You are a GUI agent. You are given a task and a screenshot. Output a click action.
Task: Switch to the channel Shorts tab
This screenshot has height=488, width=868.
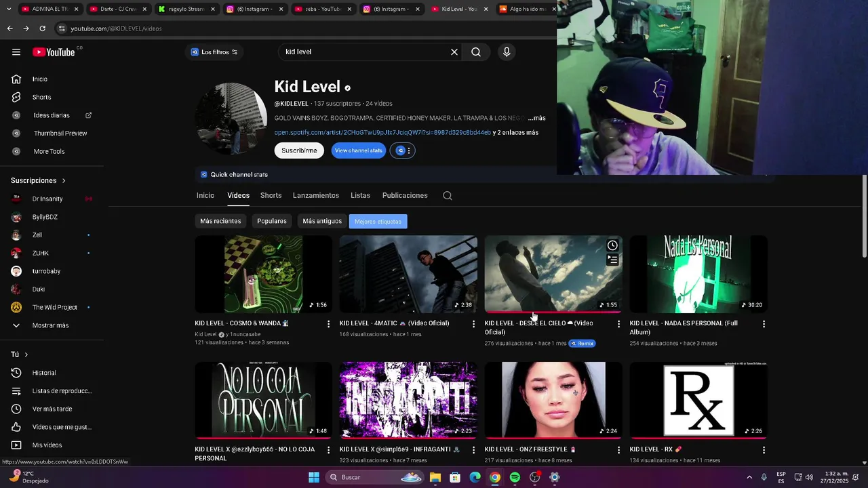click(271, 195)
